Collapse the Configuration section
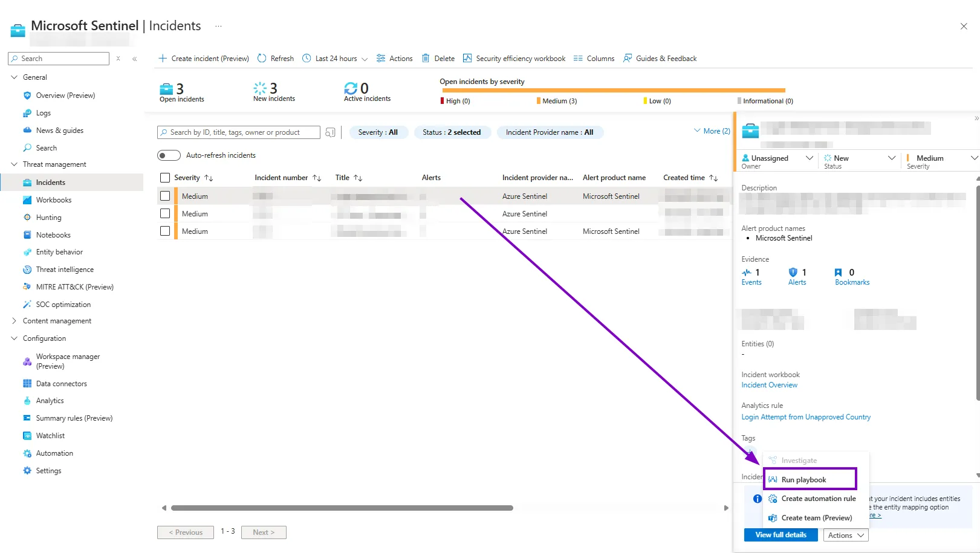Viewport: 980px width, 553px height. (x=14, y=338)
